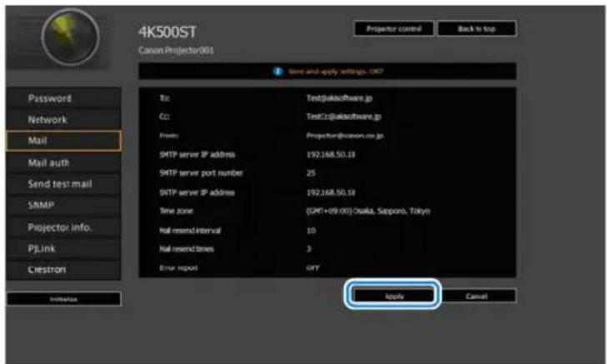
Task: Open the Crestron settings menu
Action: point(64,270)
